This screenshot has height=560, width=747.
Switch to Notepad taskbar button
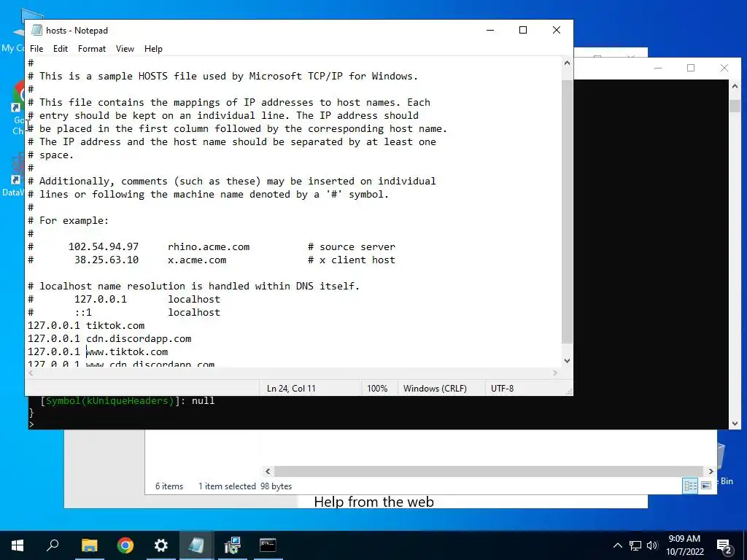(x=196, y=545)
